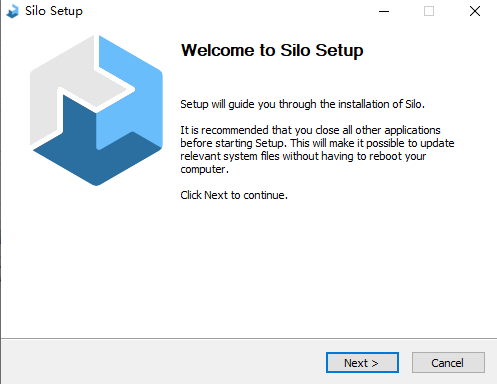
Task: Click the grayed-out maximize box
Action: (x=429, y=11)
